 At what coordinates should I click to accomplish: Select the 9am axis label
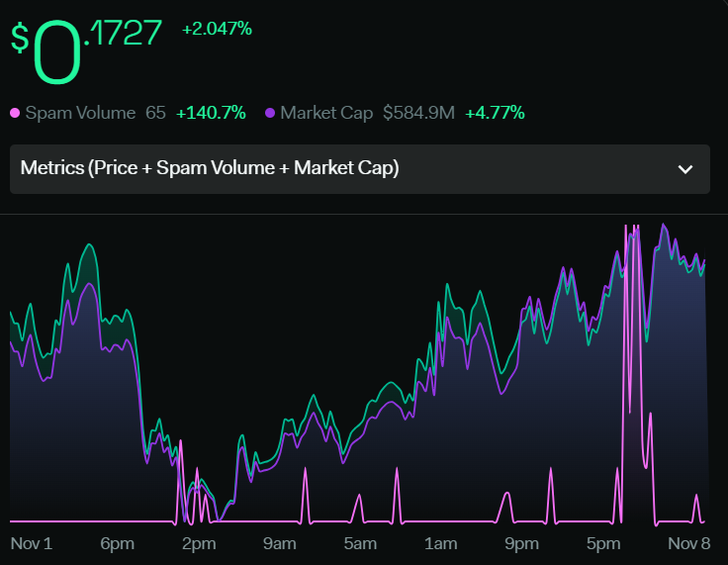click(x=280, y=544)
